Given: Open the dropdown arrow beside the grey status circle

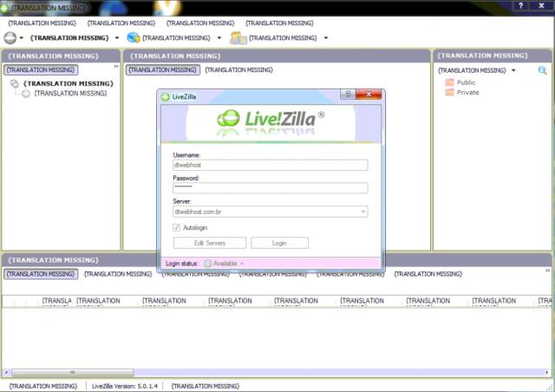Looking at the screenshot, I should pos(21,38).
